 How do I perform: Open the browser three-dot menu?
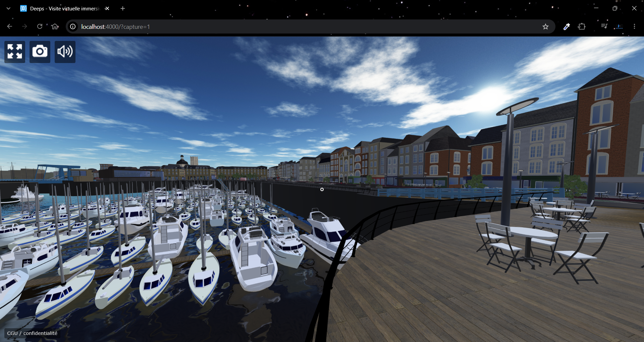(634, 26)
